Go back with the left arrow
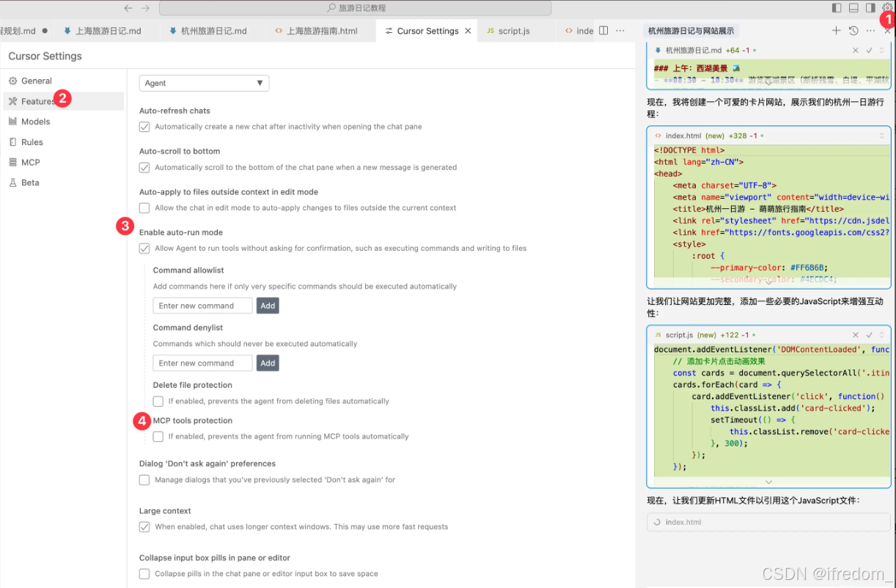This screenshot has width=896, height=588. coord(128,8)
